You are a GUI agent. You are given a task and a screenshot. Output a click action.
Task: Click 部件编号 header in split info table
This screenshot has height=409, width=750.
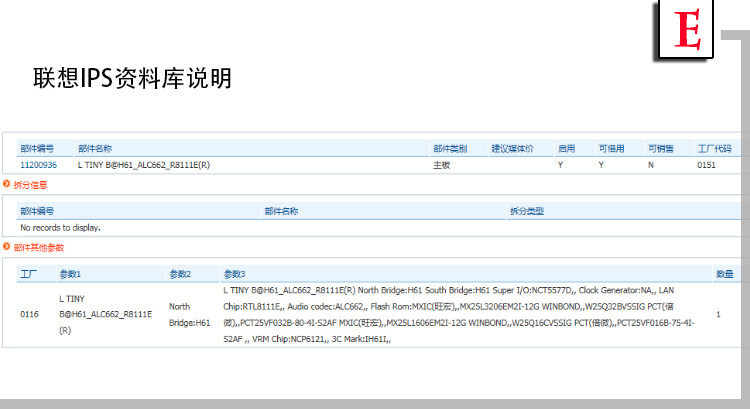37,211
